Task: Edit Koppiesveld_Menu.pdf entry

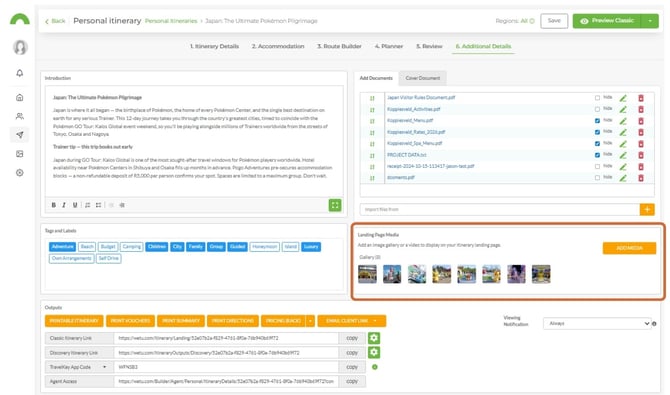Action: 623,121
